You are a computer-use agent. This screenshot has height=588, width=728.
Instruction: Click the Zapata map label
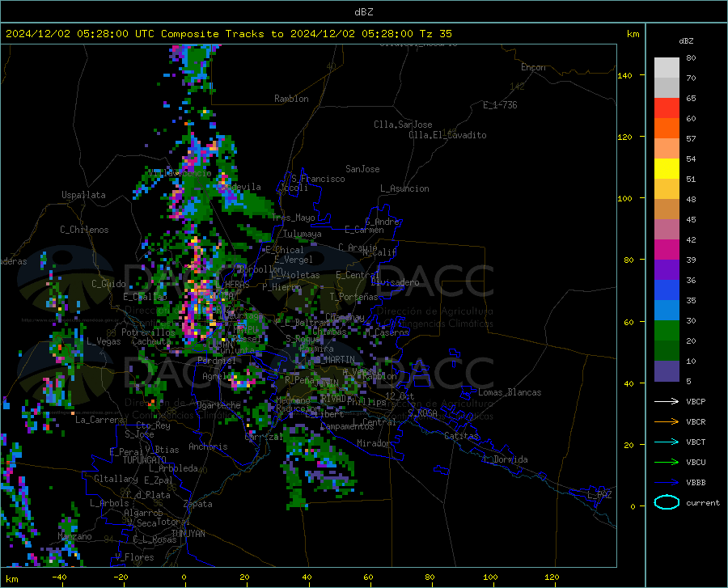[198, 504]
